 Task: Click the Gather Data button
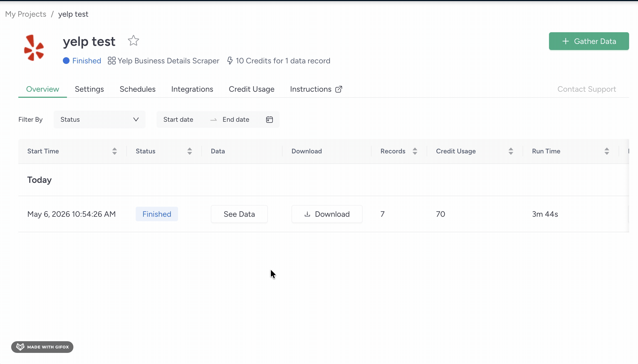tap(589, 41)
